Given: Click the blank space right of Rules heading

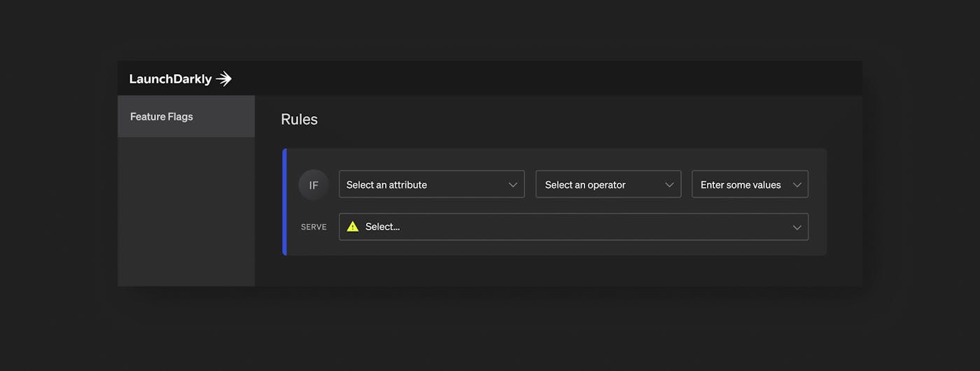Looking at the screenshot, I should point(560,120).
